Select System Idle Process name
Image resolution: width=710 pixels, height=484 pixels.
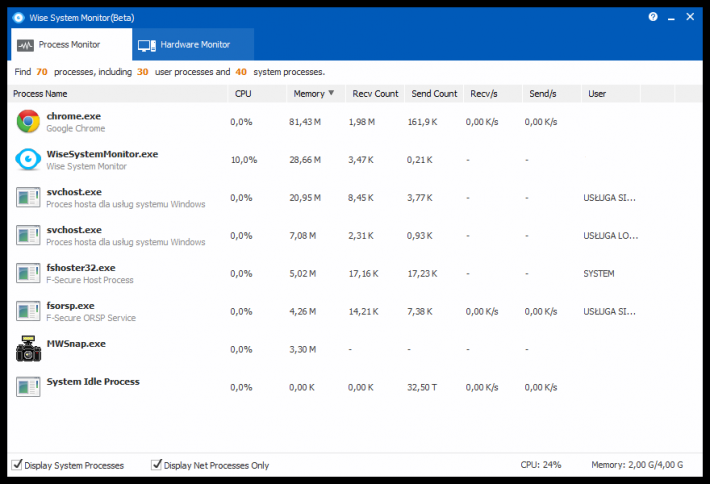(x=93, y=382)
